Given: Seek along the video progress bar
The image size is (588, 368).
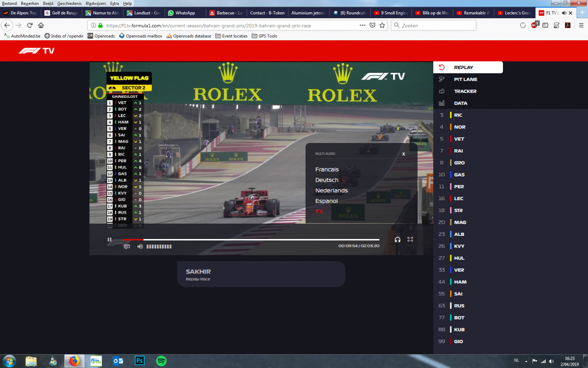Looking at the screenshot, I should 251,239.
